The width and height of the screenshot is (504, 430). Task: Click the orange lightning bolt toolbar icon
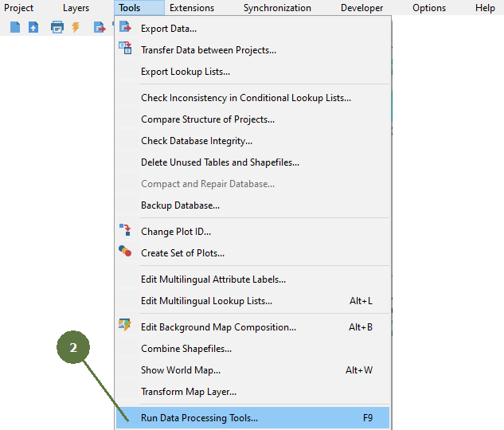76,27
